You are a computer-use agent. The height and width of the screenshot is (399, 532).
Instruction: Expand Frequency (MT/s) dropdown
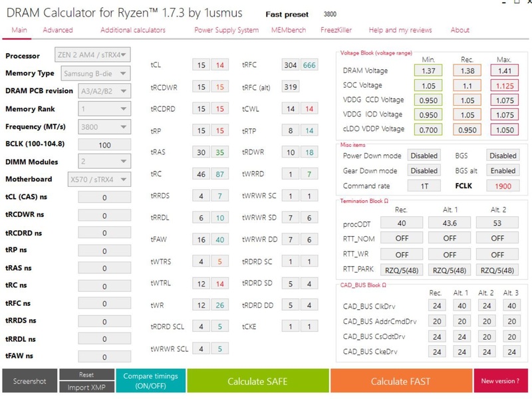pos(104,127)
